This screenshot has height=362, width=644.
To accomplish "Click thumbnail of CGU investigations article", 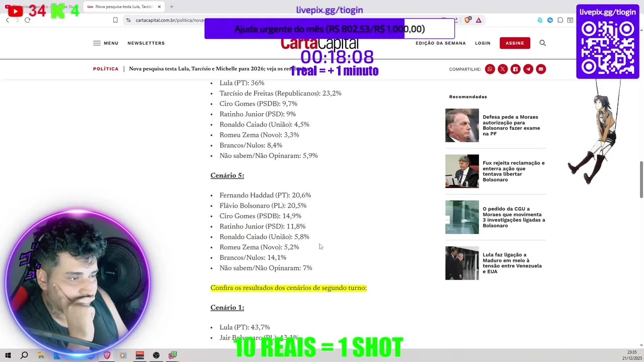I will (462, 217).
